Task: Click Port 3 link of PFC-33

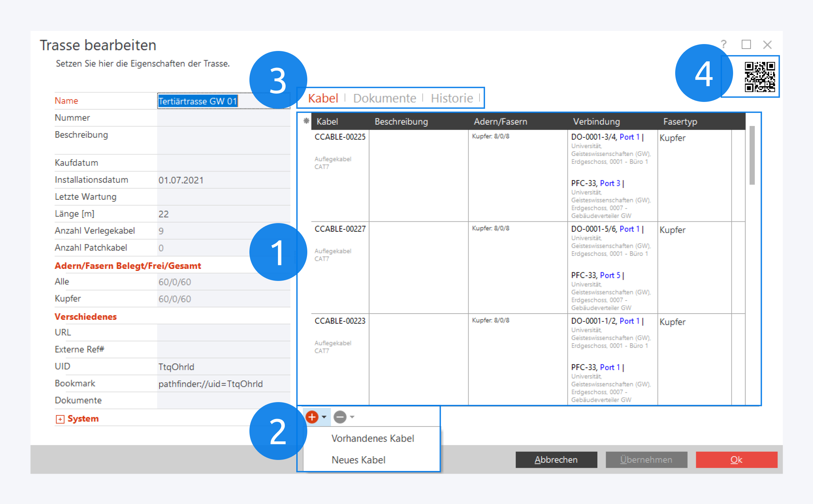Action: click(610, 183)
